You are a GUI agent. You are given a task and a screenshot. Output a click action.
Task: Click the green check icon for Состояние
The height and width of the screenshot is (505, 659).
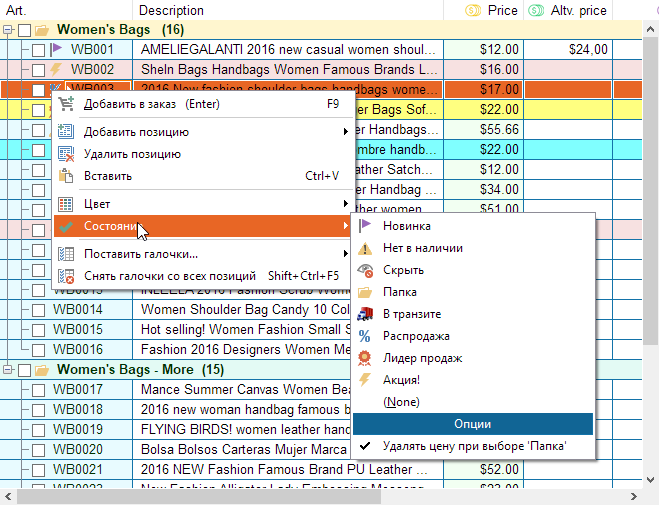[x=66, y=226]
